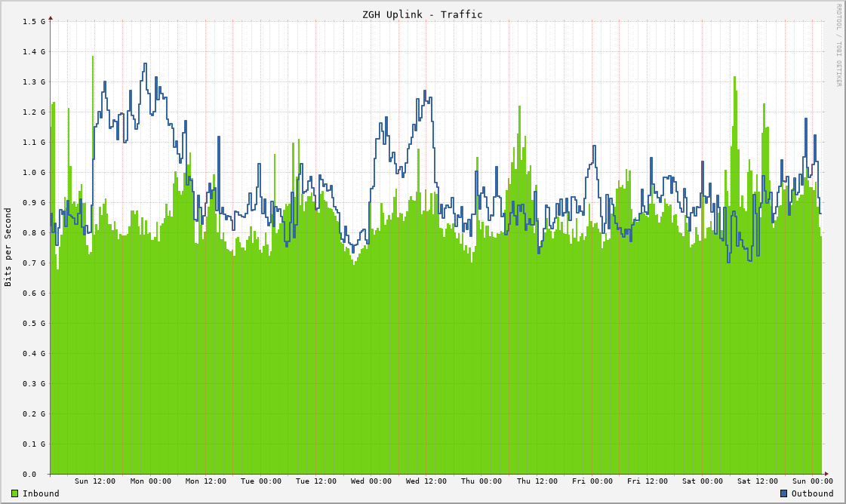Click the 0.0 y-axis value
The height and width of the screenshot is (504, 846).
pyautogui.click(x=29, y=475)
